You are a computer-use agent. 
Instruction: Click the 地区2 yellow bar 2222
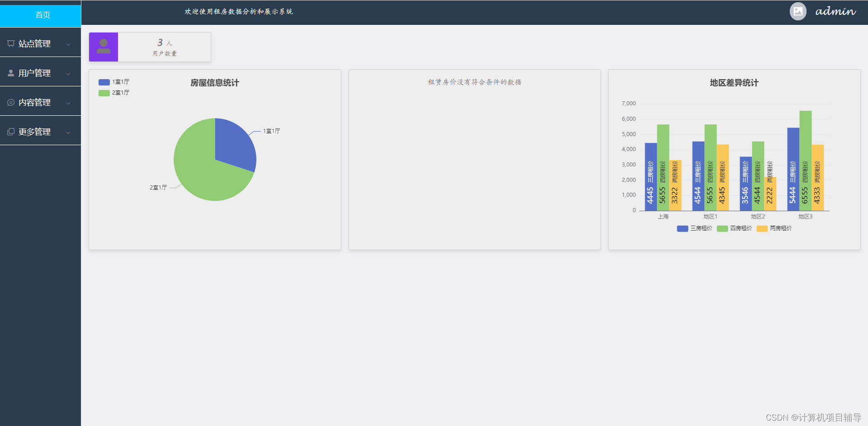coord(770,194)
